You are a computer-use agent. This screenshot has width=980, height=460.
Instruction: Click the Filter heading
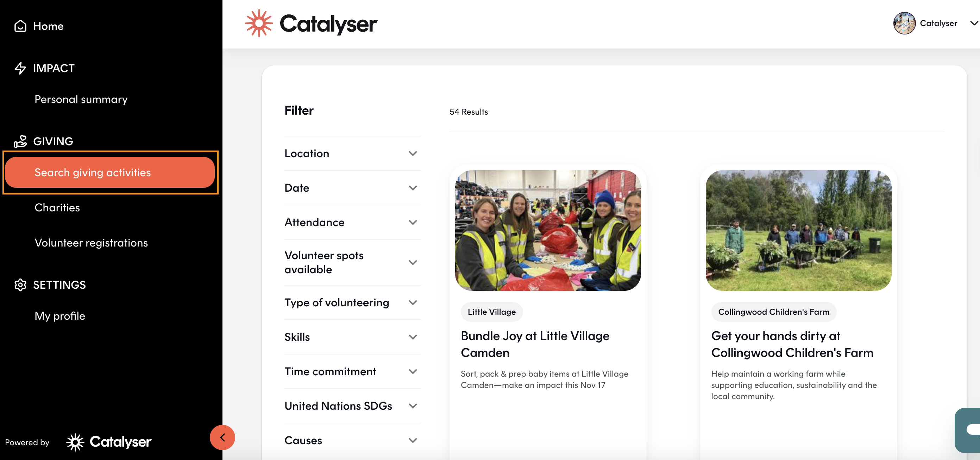click(x=299, y=111)
